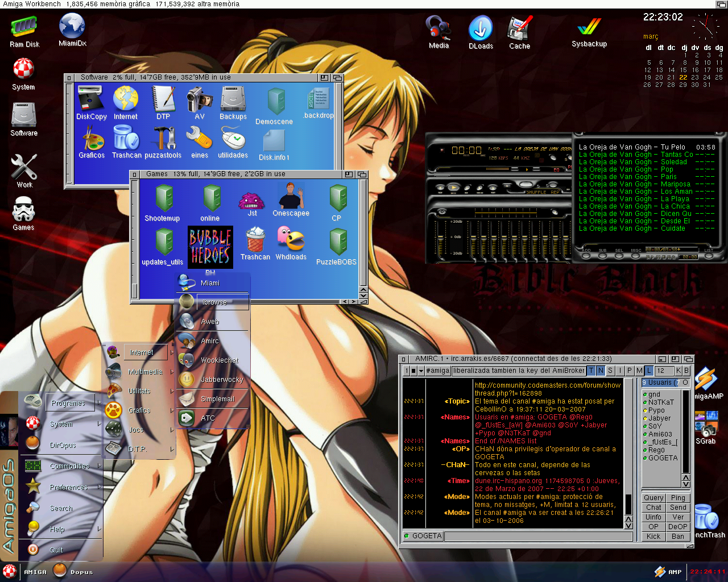Expand the Preferences submenu in start menu

point(68,487)
